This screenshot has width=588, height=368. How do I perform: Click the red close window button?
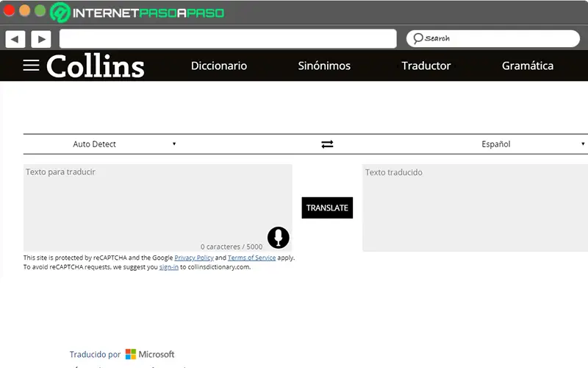(9, 10)
